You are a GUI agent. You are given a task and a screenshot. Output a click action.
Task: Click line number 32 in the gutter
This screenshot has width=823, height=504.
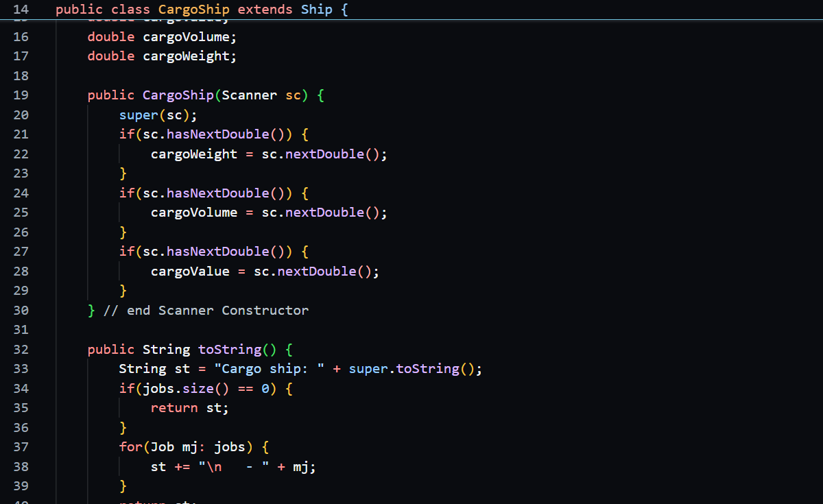21,350
